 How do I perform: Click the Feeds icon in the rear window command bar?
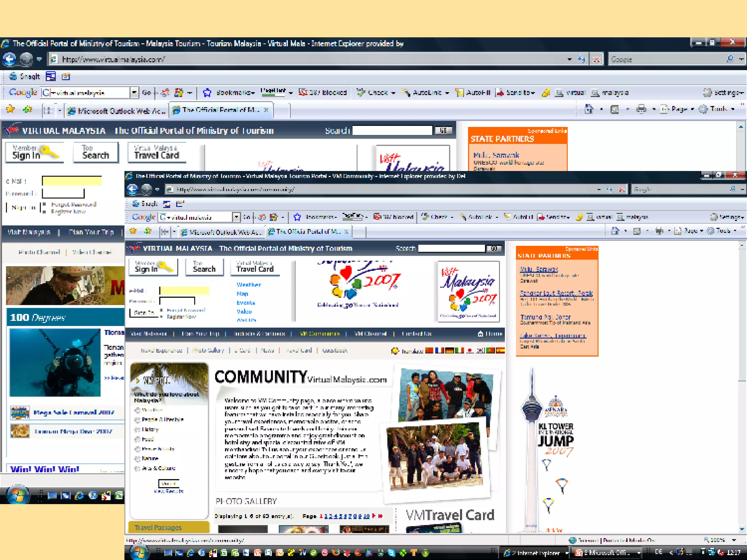click(615, 109)
